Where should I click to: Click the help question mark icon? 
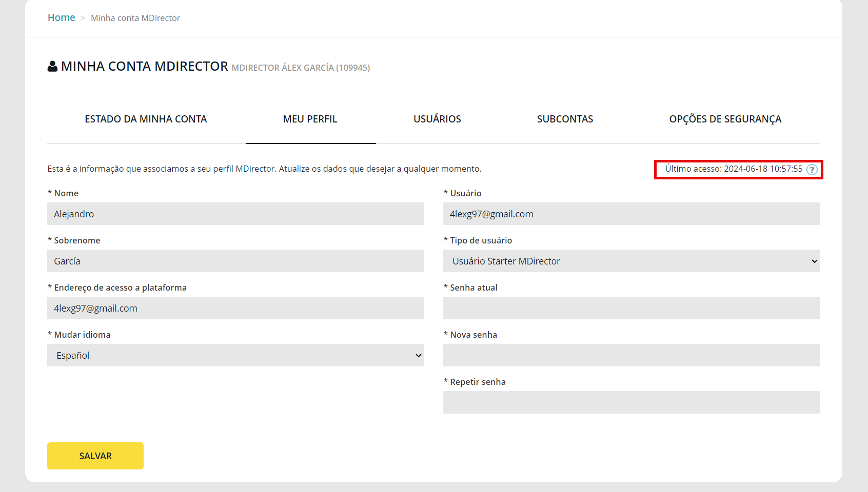(812, 170)
